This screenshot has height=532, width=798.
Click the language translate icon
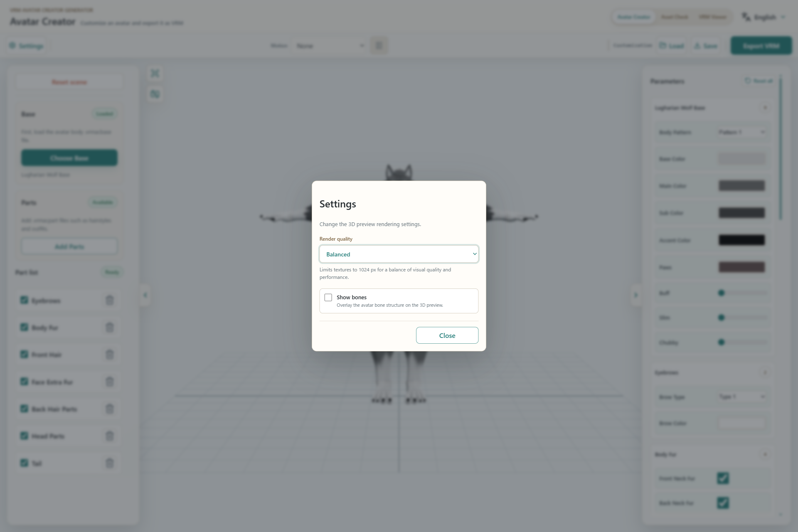point(746,17)
